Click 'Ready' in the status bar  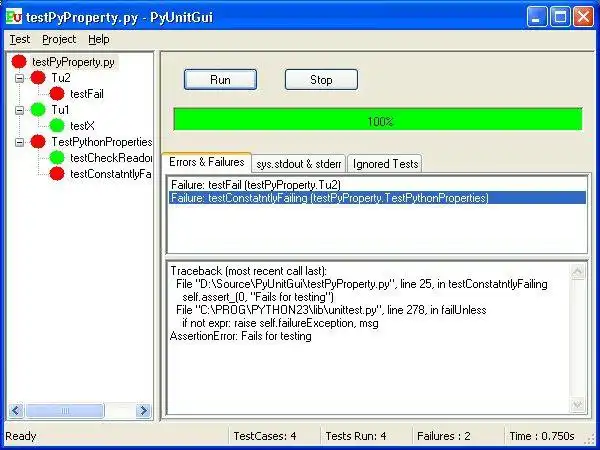[x=21, y=436]
